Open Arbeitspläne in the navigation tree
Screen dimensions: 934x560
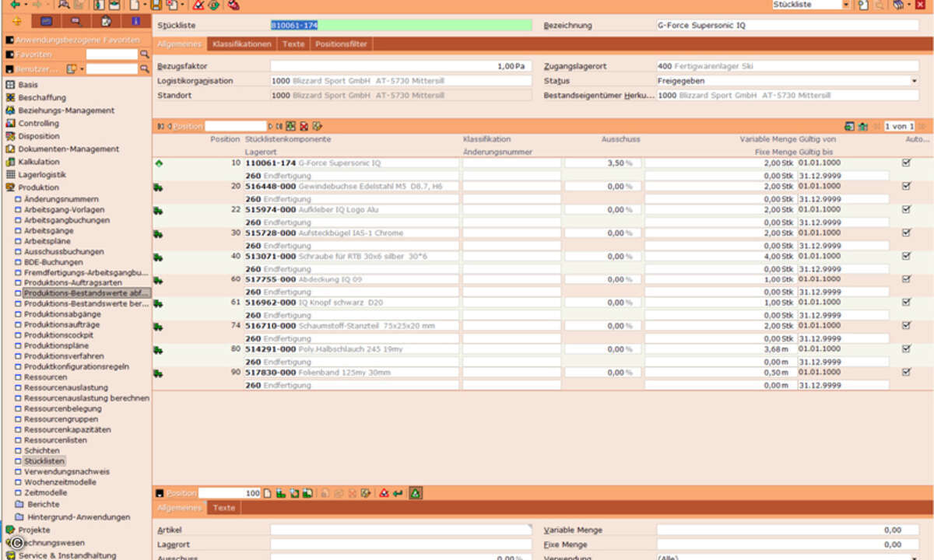(48, 241)
